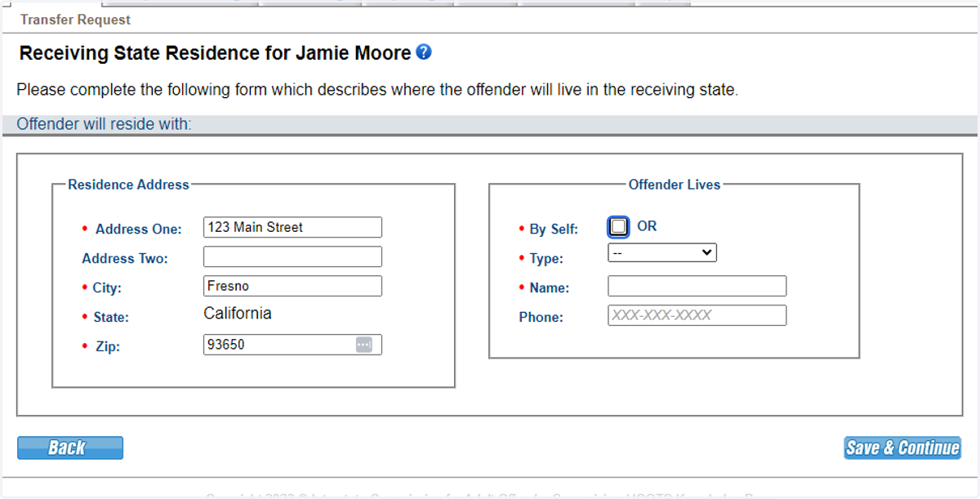This screenshot has height=499, width=980.
Task: Click the Residence Address legend
Action: [x=129, y=185]
